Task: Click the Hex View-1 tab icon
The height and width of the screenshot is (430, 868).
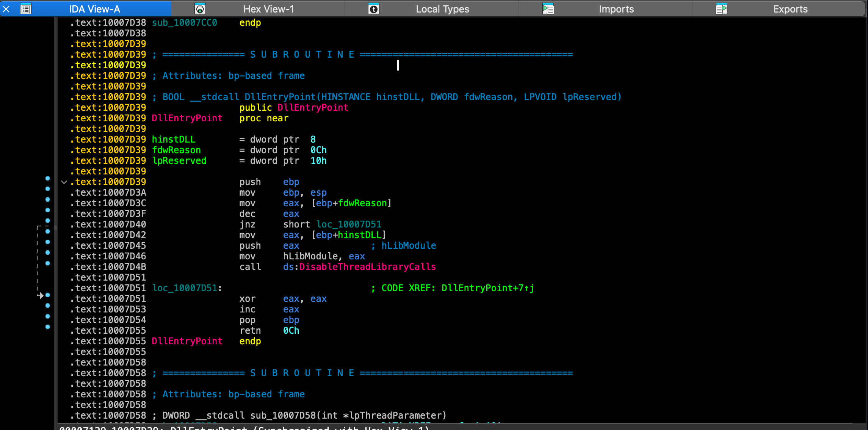Action: (x=200, y=9)
